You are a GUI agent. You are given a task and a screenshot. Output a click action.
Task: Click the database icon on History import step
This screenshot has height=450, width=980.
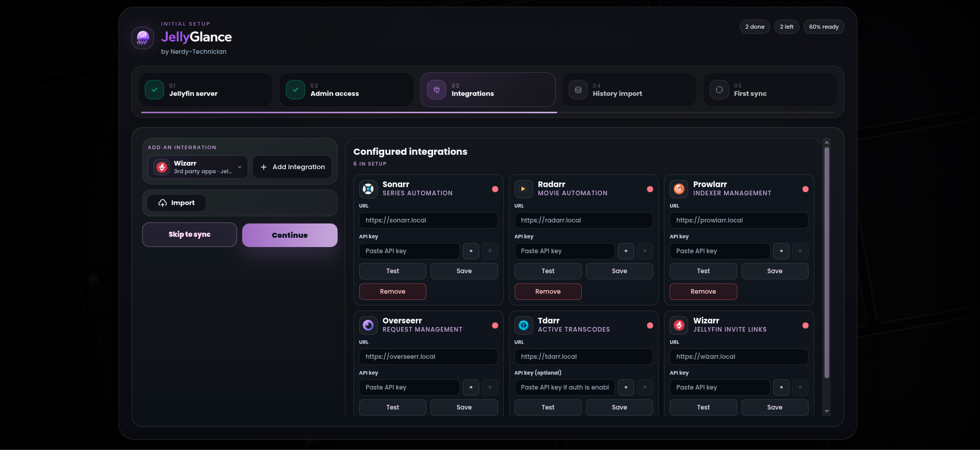[578, 90]
